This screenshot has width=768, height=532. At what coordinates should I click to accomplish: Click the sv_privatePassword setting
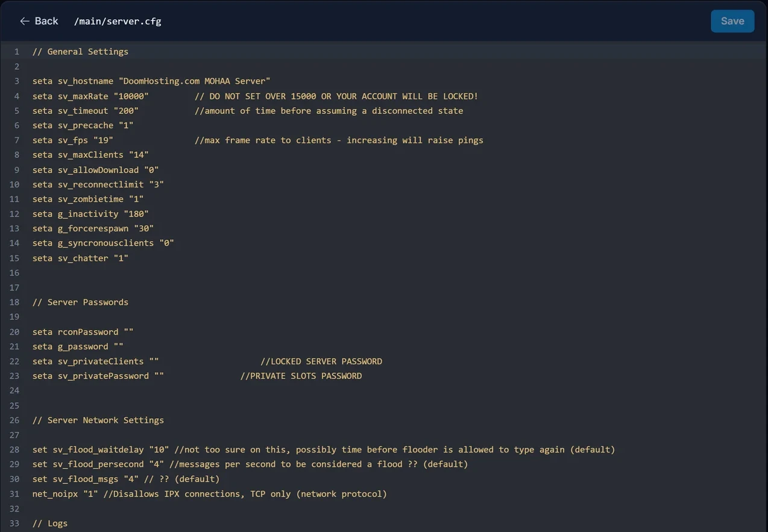point(98,376)
